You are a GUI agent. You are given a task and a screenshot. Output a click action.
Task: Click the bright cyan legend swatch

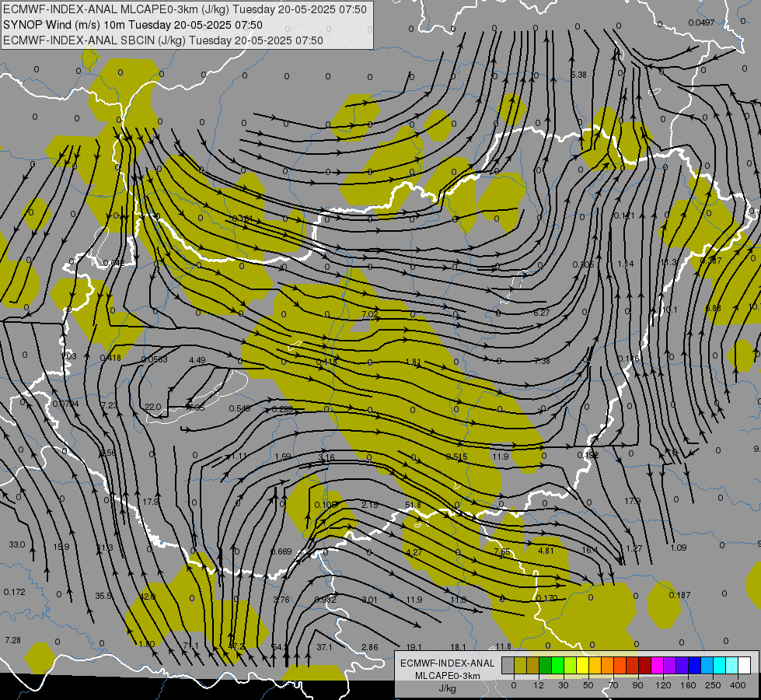coord(719,665)
